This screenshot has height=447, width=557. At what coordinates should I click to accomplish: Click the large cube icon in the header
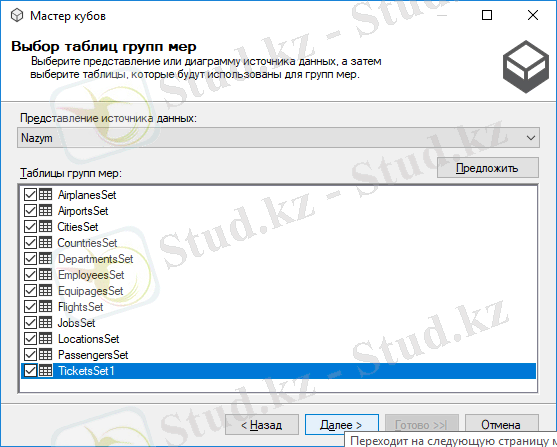[x=526, y=67]
